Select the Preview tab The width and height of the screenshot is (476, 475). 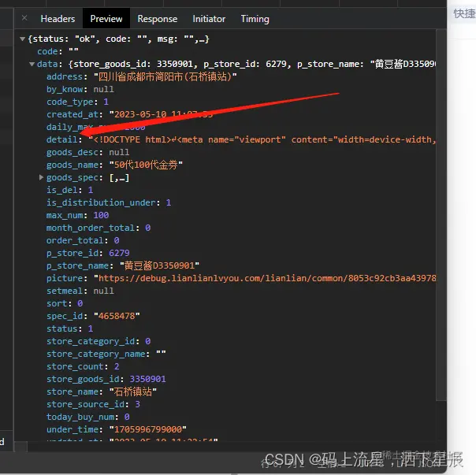point(106,19)
